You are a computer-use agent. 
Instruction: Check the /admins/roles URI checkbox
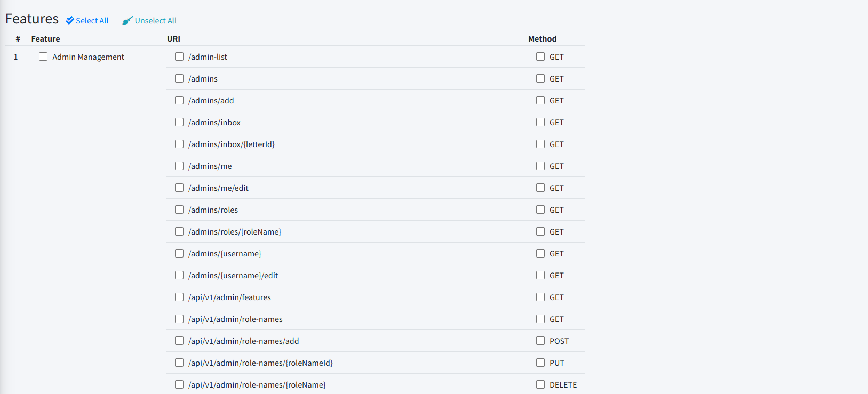(179, 210)
